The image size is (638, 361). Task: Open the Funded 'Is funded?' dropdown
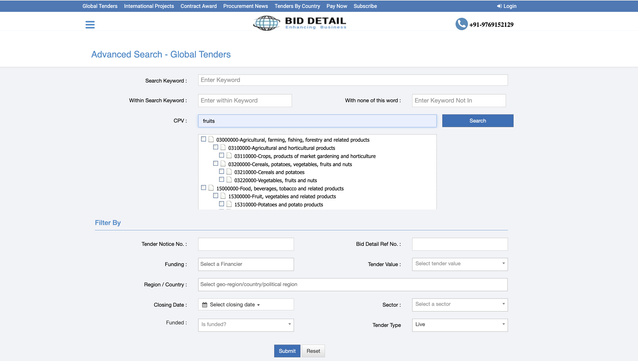[246, 325]
